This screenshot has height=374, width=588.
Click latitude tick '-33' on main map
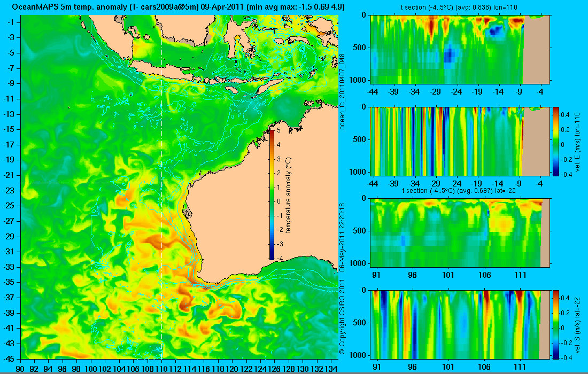pyautogui.click(x=9, y=267)
